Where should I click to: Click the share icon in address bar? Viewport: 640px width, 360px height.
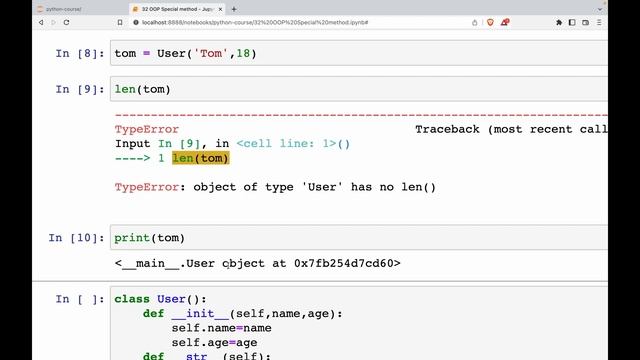474,22
